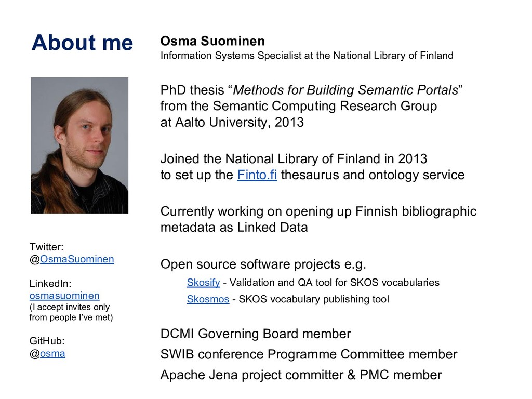Click 'Joined the National Library of Finland' line
Image resolution: width=532 pixels, height=399 pixels.
tap(294, 158)
